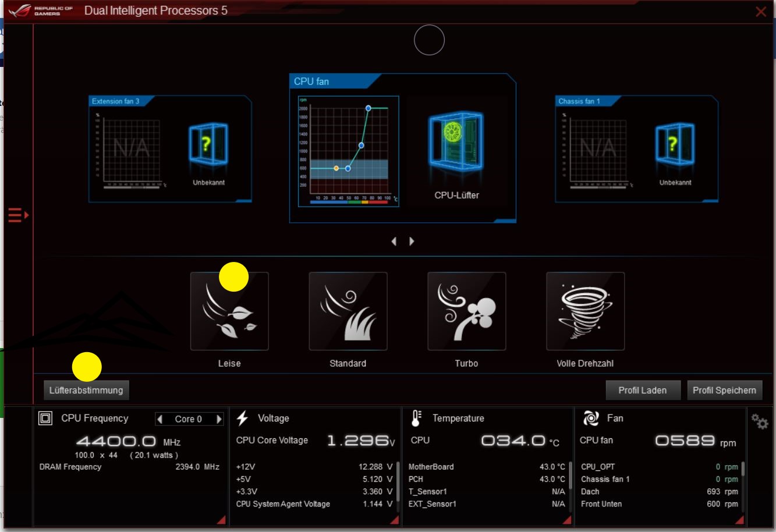Click the Republic of Gamers logo

41,10
